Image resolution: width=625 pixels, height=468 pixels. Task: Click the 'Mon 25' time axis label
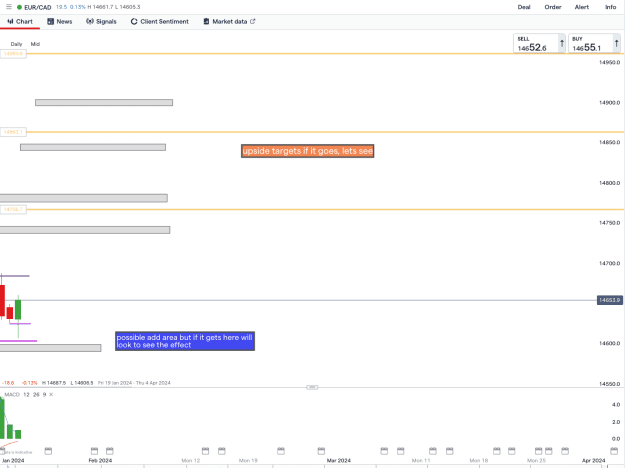click(x=537, y=460)
